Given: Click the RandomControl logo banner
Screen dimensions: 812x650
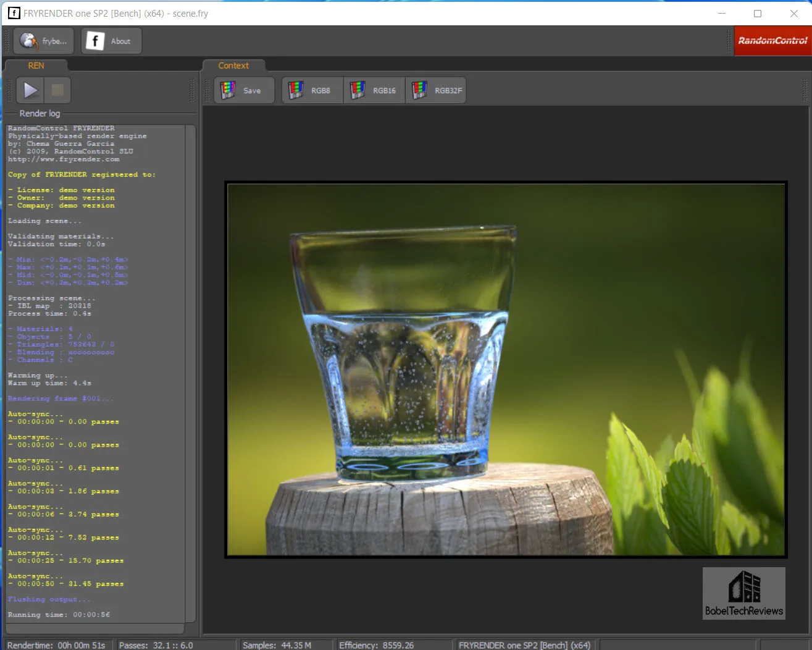Looking at the screenshot, I should [772, 41].
